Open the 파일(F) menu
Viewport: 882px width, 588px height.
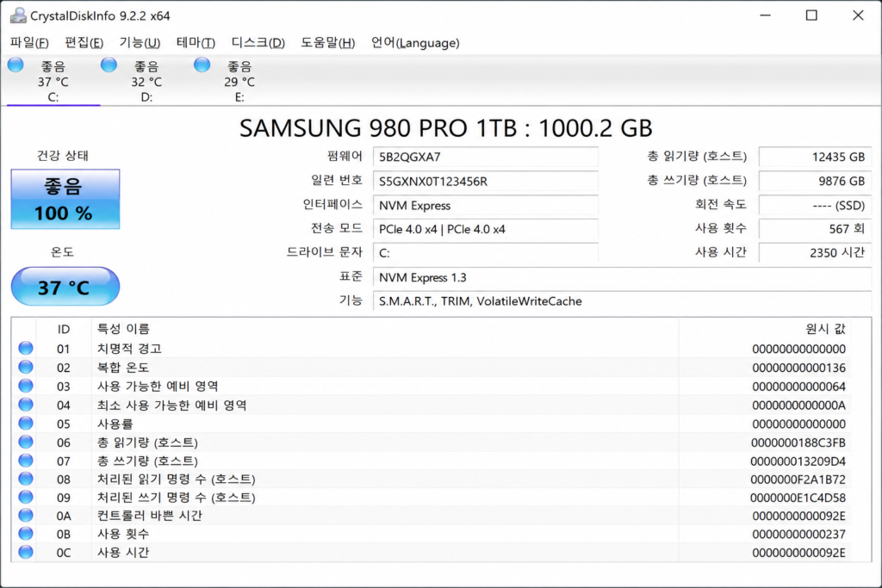click(x=29, y=43)
